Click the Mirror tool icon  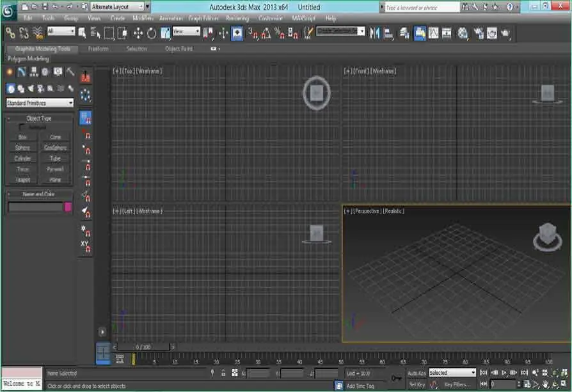point(374,33)
